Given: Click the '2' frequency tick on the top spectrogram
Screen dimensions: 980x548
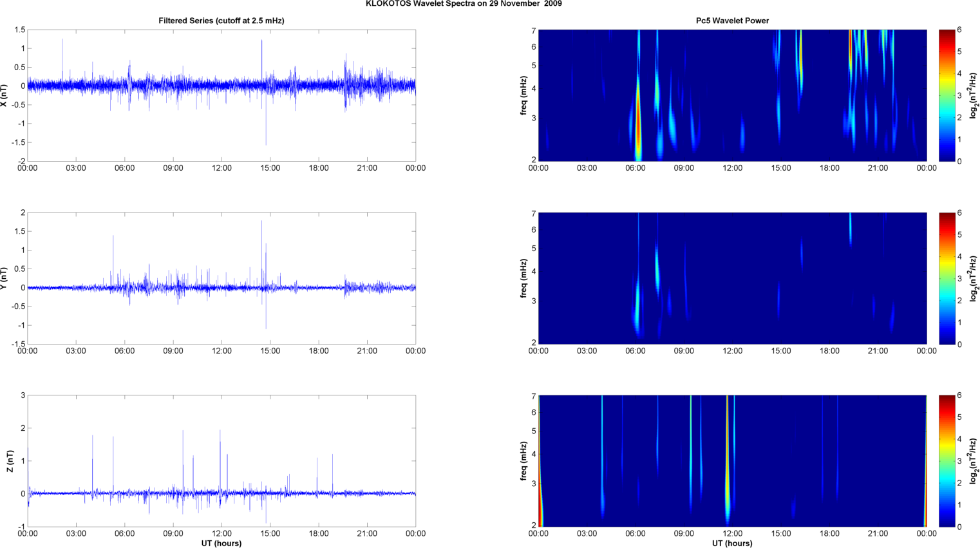Looking at the screenshot, I should [534, 160].
